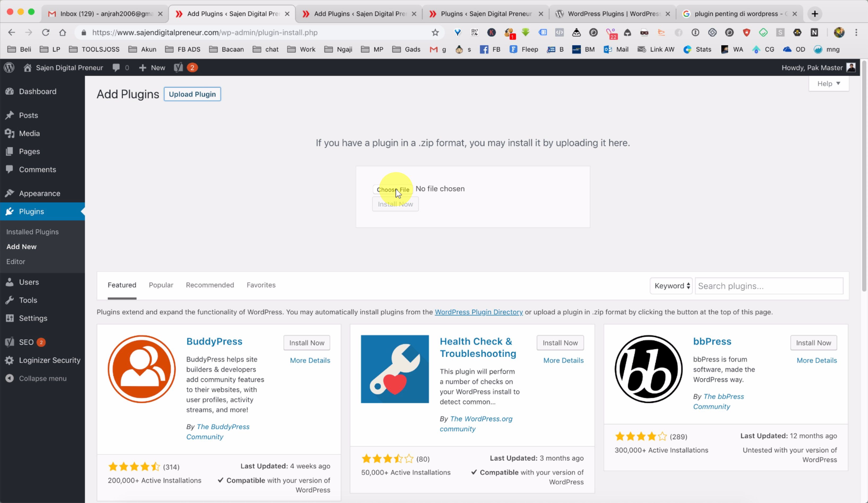868x503 pixels.
Task: Expand the Help panel dropdown
Action: pos(828,84)
